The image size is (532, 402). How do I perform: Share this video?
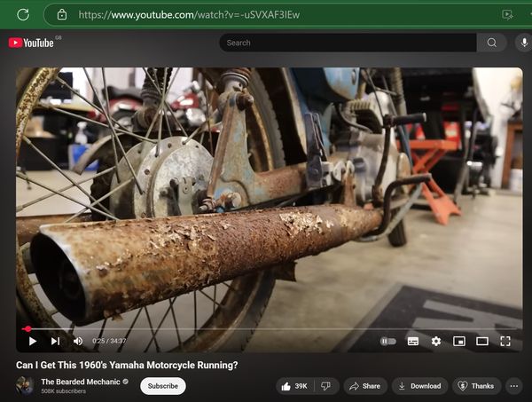(x=365, y=386)
